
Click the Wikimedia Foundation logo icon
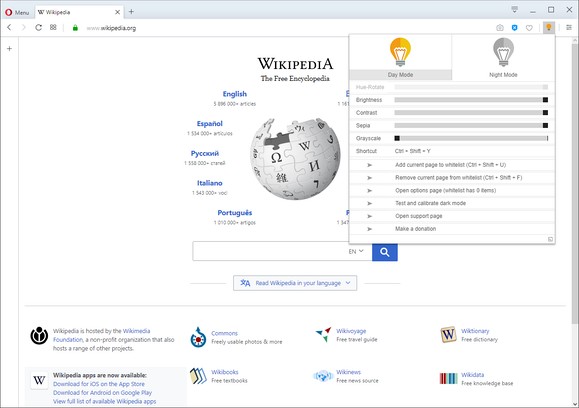point(39,336)
